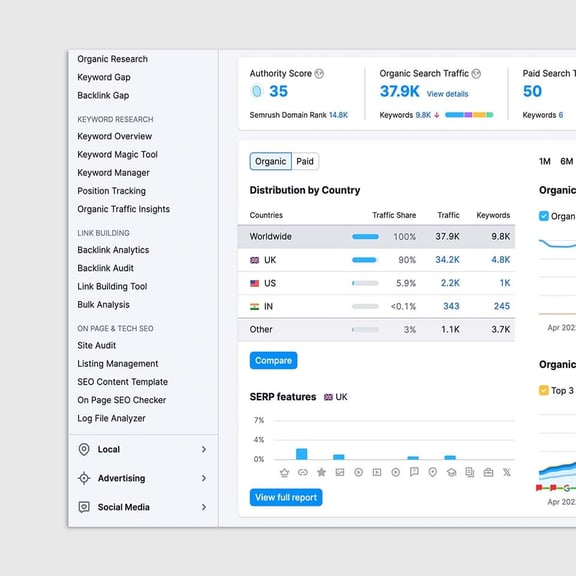This screenshot has height=576, width=576.
Task: Select the 1M time range
Action: 545,162
